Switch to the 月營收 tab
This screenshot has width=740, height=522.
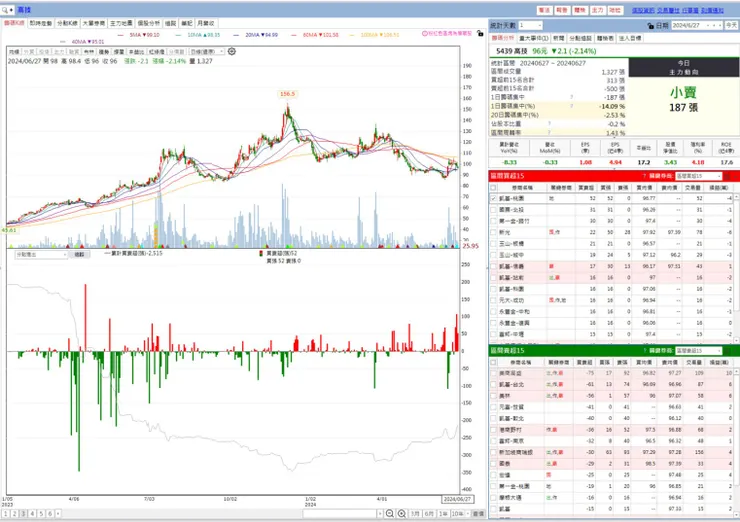(x=205, y=23)
